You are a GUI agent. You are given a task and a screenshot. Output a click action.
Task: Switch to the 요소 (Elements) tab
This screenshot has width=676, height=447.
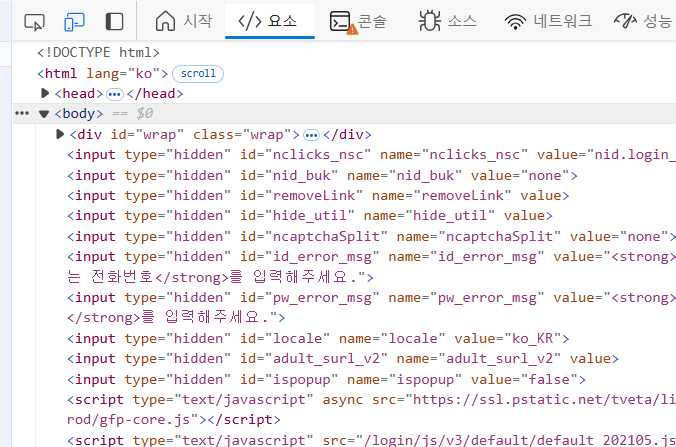click(270, 21)
